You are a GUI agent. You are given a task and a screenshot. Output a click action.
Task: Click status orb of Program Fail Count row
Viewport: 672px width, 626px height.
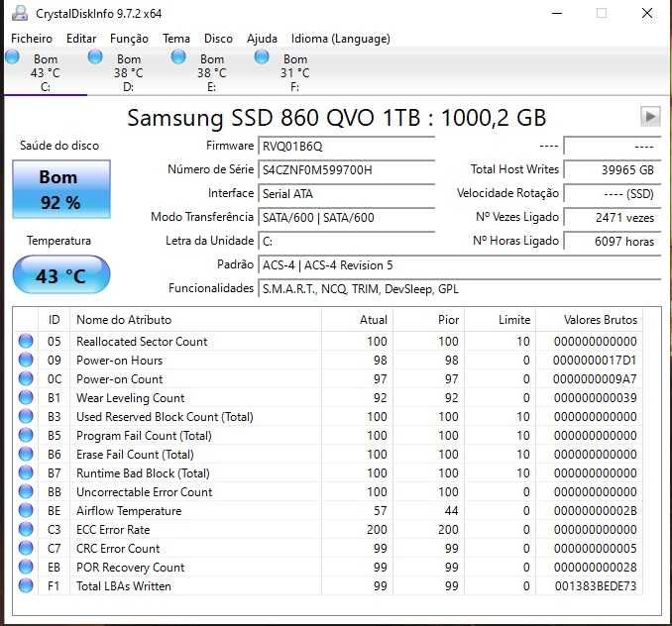(x=26, y=435)
